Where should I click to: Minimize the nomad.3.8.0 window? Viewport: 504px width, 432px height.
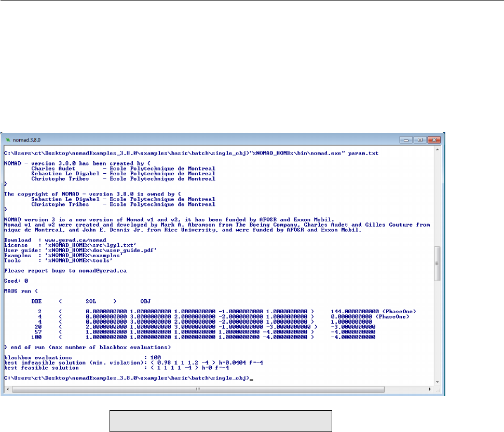tap(406, 140)
